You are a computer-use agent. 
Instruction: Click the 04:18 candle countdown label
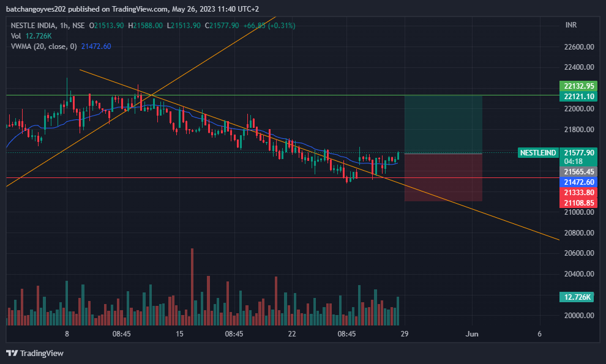(573, 162)
